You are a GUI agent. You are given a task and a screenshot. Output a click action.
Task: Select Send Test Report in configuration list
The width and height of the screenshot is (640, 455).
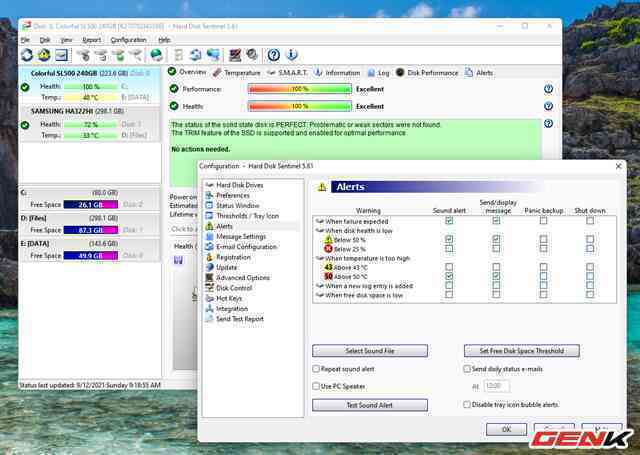[x=240, y=319]
